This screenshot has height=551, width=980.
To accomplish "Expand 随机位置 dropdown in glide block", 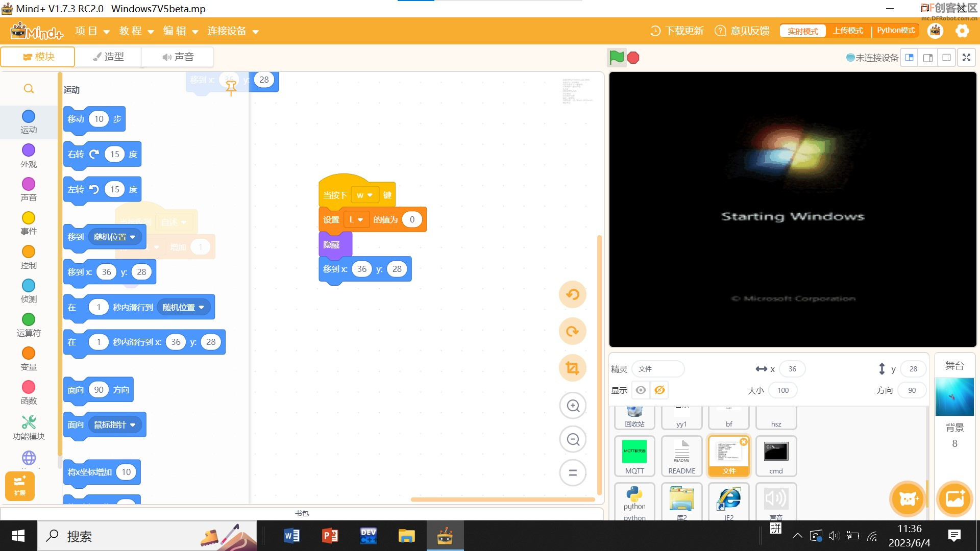I will 183,307.
